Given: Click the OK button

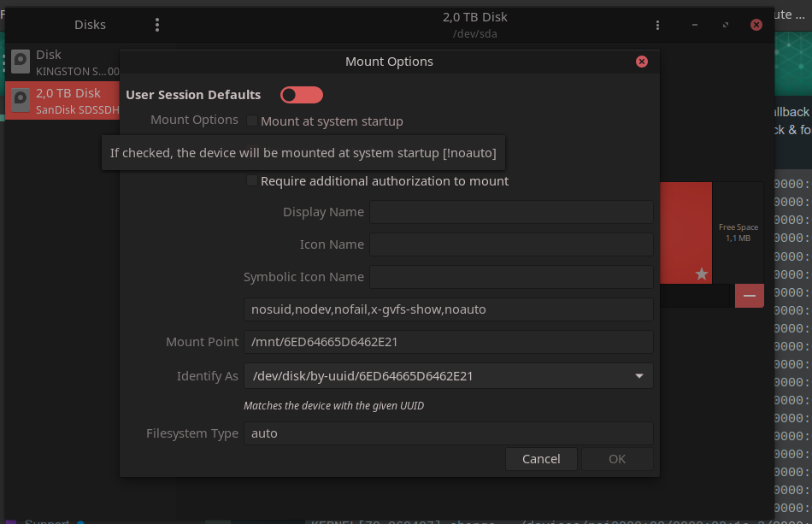Looking at the screenshot, I should click(x=617, y=459).
